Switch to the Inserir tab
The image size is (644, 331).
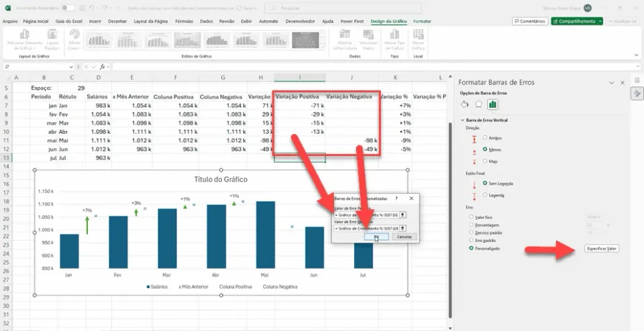pos(95,21)
